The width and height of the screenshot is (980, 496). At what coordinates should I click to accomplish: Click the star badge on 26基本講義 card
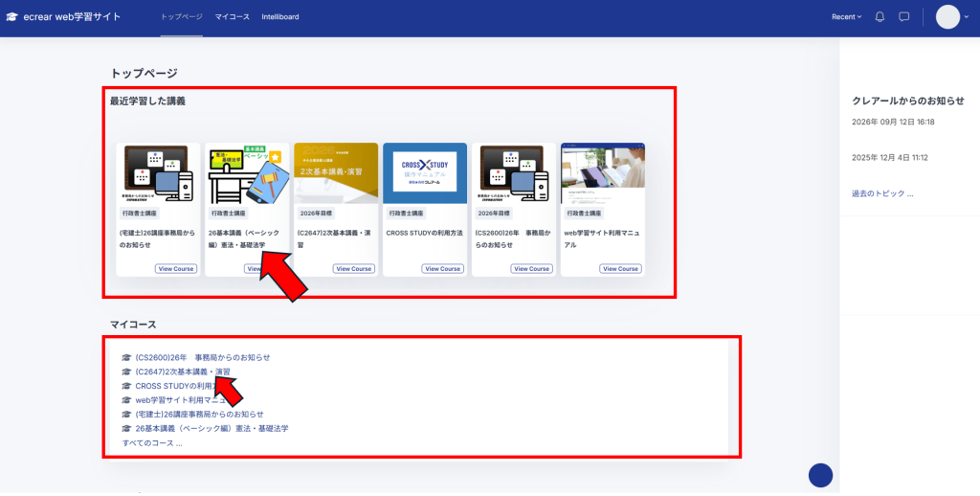[x=275, y=156]
